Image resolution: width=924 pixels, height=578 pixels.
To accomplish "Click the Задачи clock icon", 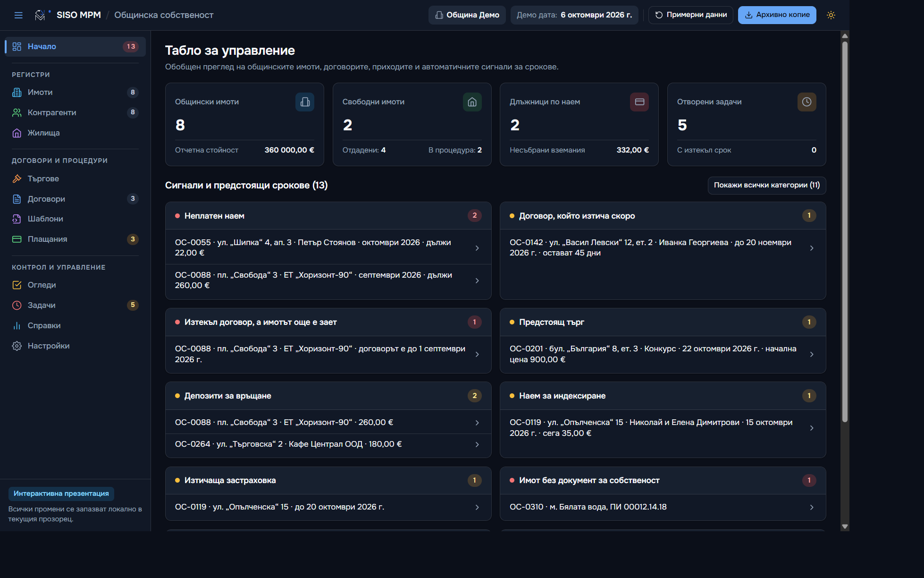I will (17, 306).
